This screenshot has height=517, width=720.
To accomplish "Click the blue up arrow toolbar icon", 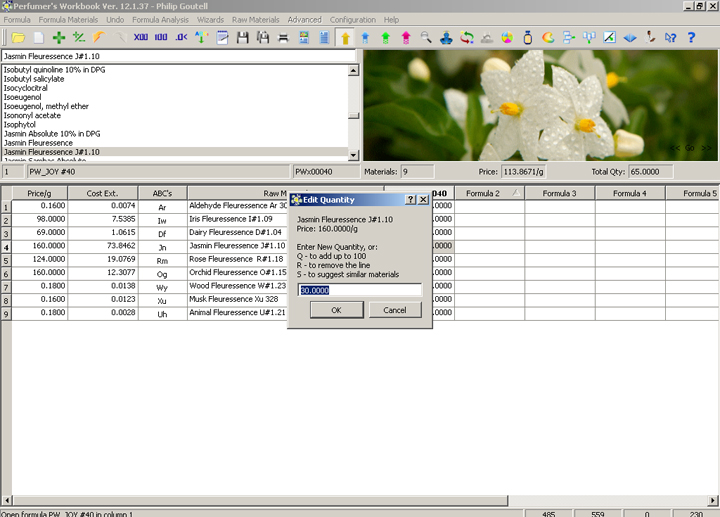I will [366, 38].
